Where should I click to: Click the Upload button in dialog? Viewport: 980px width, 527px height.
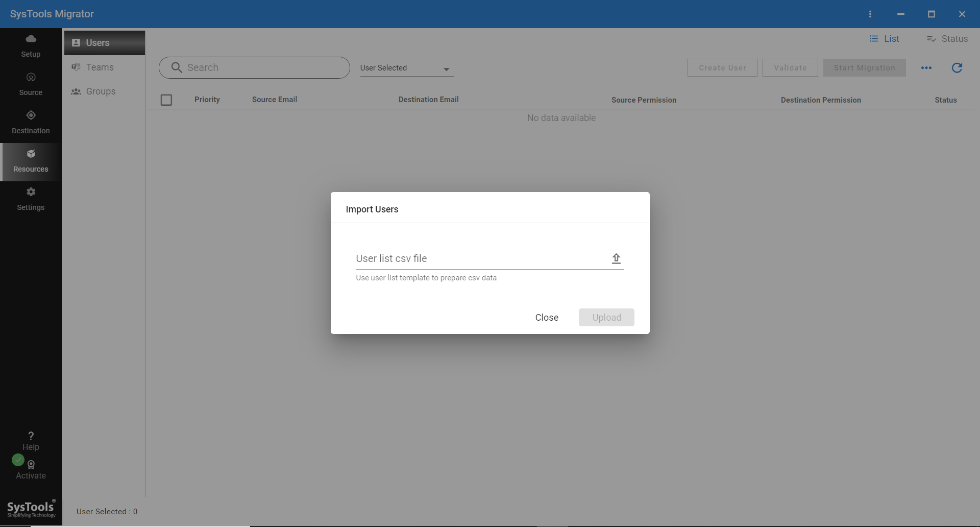click(606, 318)
